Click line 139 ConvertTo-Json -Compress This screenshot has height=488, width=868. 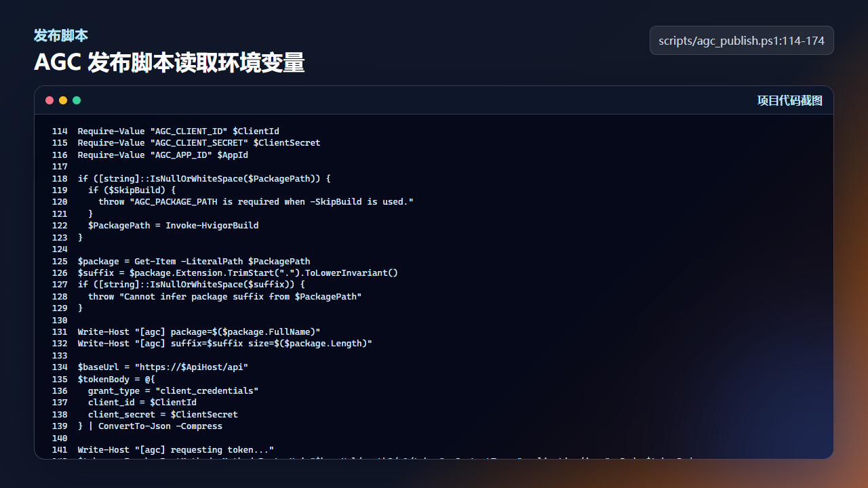coord(150,426)
